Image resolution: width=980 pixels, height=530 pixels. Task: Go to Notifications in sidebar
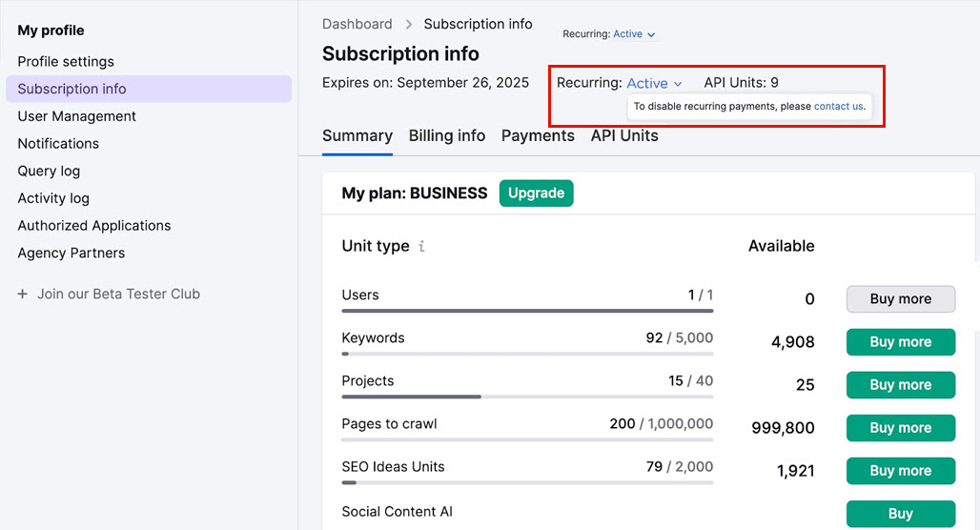58,144
